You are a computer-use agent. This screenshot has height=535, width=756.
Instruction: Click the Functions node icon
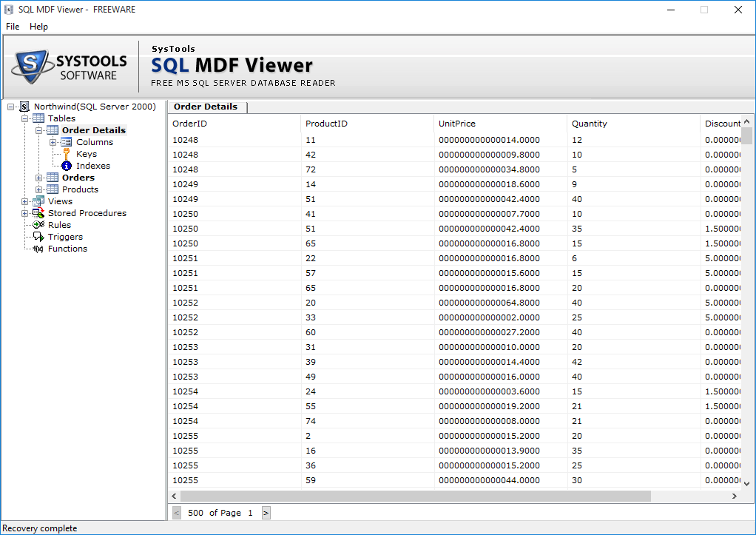[38, 249]
